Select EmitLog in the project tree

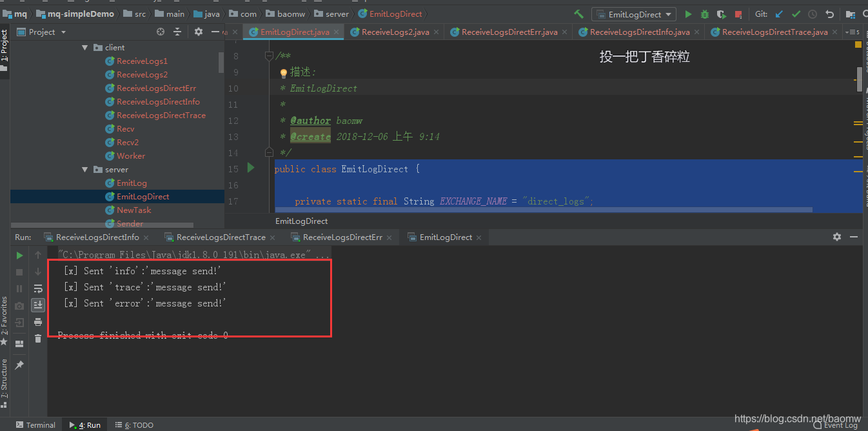pyautogui.click(x=132, y=183)
